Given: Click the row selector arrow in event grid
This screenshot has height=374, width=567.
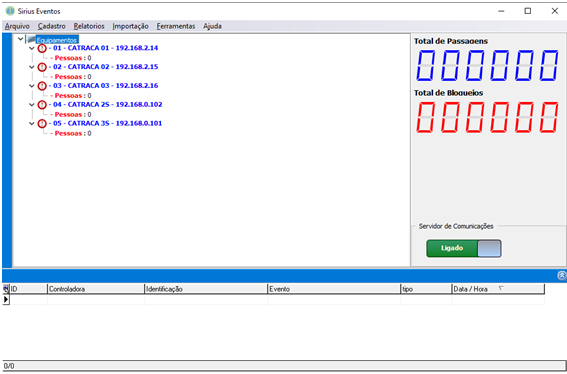Looking at the screenshot, I should coord(6,299).
